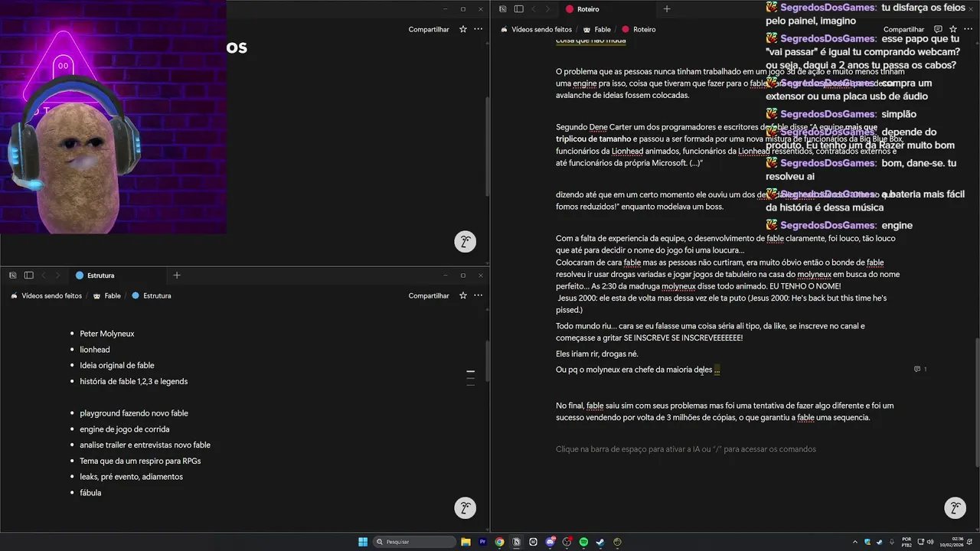Viewport: 980px width, 551px height.
Task: Open Notion AI button in top-left window
Action: [465, 242]
